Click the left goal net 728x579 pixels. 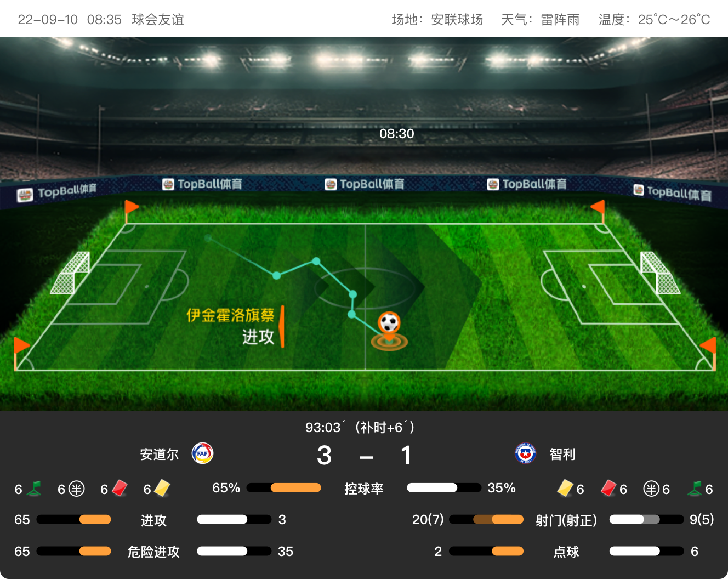(71, 273)
